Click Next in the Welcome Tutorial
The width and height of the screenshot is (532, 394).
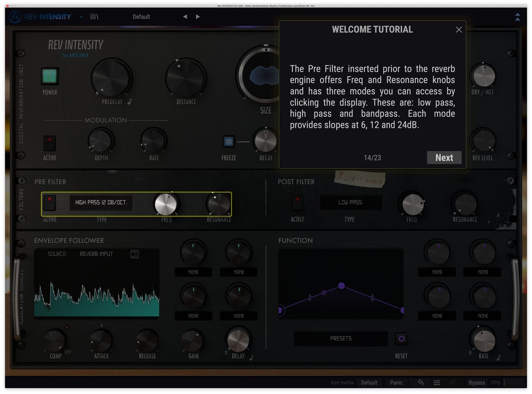pyautogui.click(x=444, y=158)
